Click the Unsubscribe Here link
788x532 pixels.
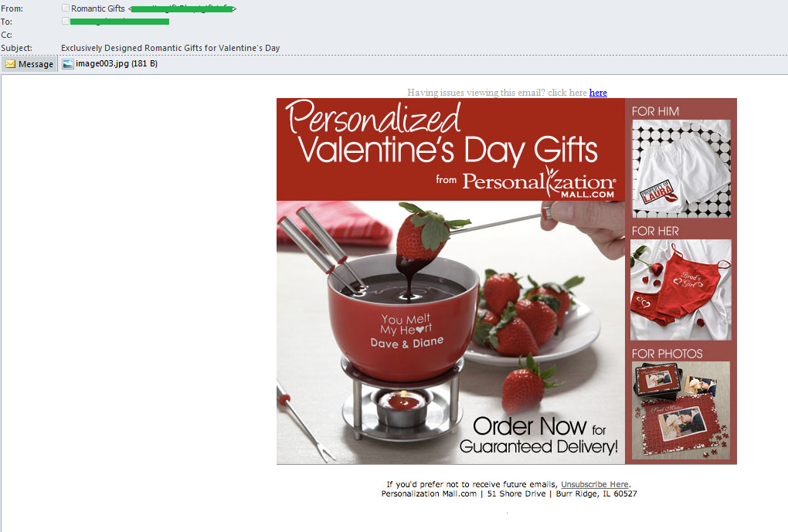595,484
